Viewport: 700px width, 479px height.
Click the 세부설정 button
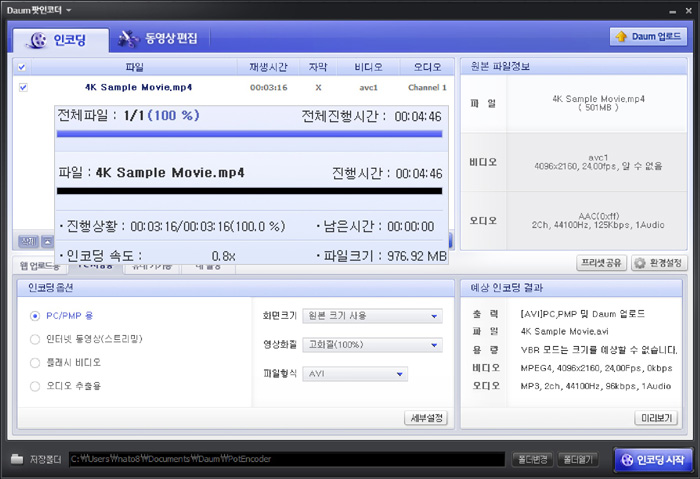coord(426,418)
